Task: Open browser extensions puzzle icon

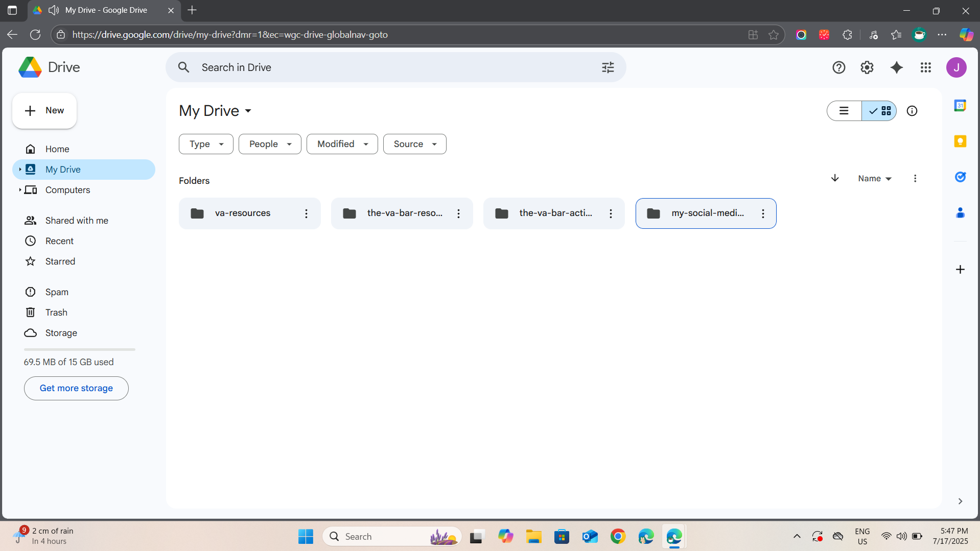Action: coord(847,35)
